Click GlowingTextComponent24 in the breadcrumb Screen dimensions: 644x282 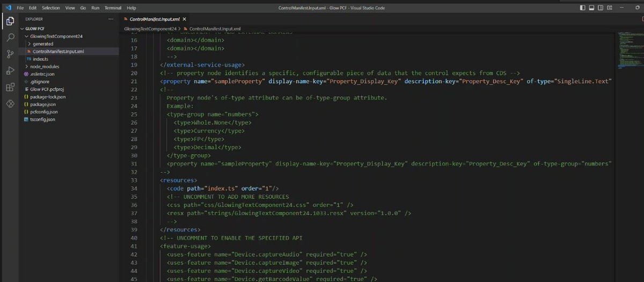point(150,28)
